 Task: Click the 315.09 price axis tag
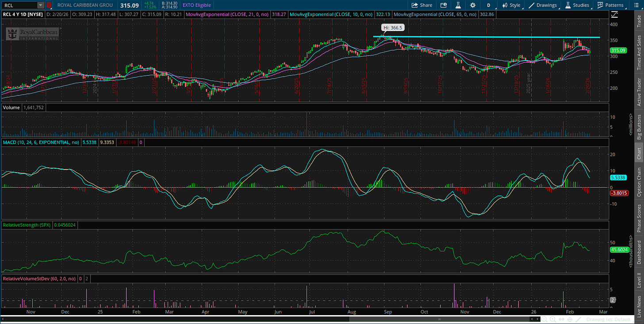point(619,50)
